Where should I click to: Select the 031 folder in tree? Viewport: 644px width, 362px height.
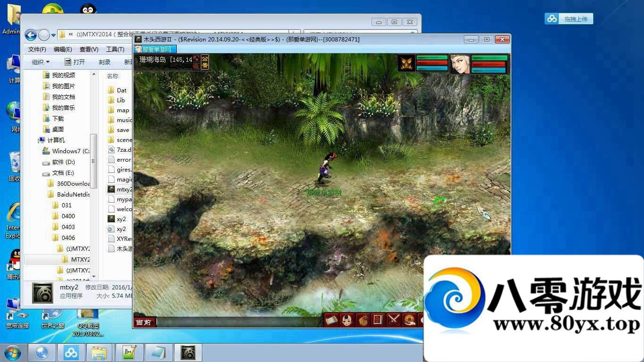[x=62, y=205]
